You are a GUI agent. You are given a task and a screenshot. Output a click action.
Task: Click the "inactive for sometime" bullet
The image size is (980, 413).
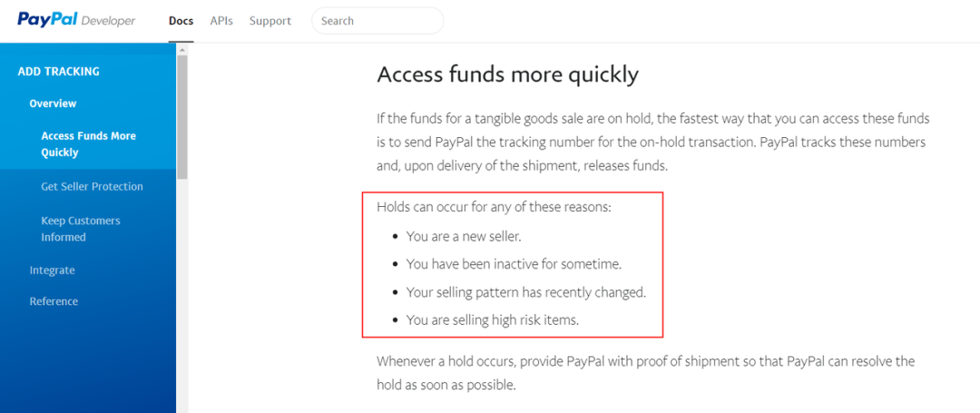pyautogui.click(x=514, y=264)
